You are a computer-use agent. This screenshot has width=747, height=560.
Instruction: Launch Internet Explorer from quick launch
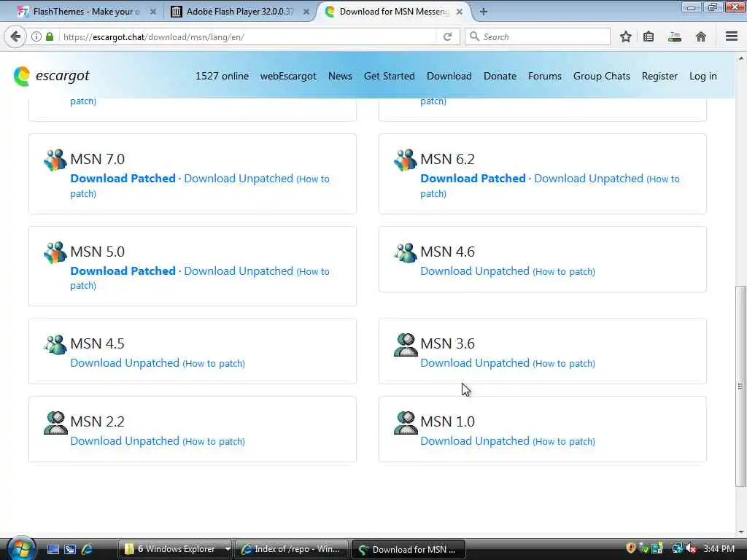[87, 549]
